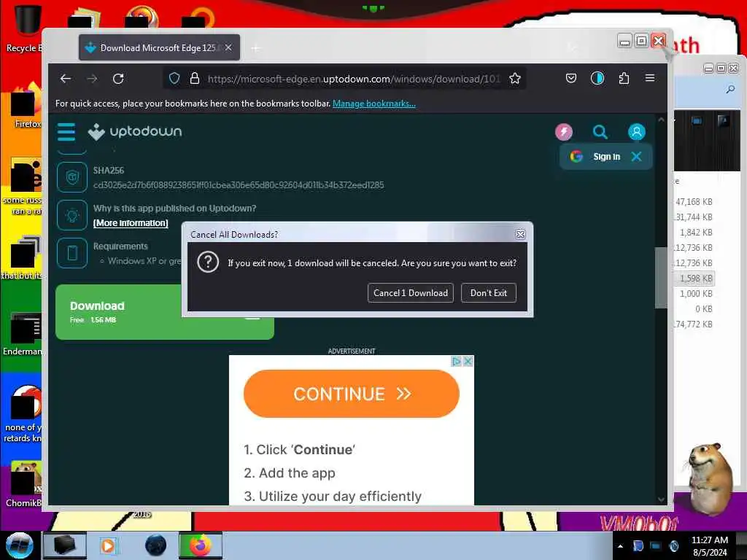
Task: Click the dark mode extension icon
Action: tap(597, 78)
